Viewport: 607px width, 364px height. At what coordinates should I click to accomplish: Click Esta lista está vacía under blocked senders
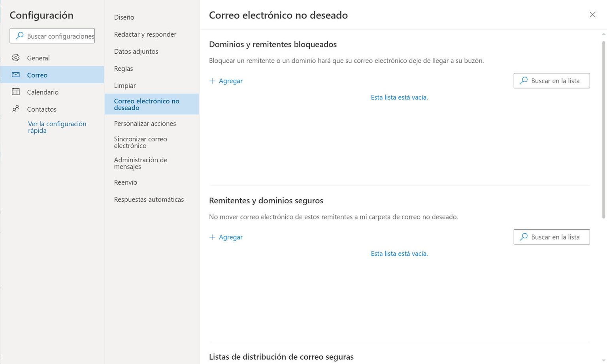click(x=399, y=97)
